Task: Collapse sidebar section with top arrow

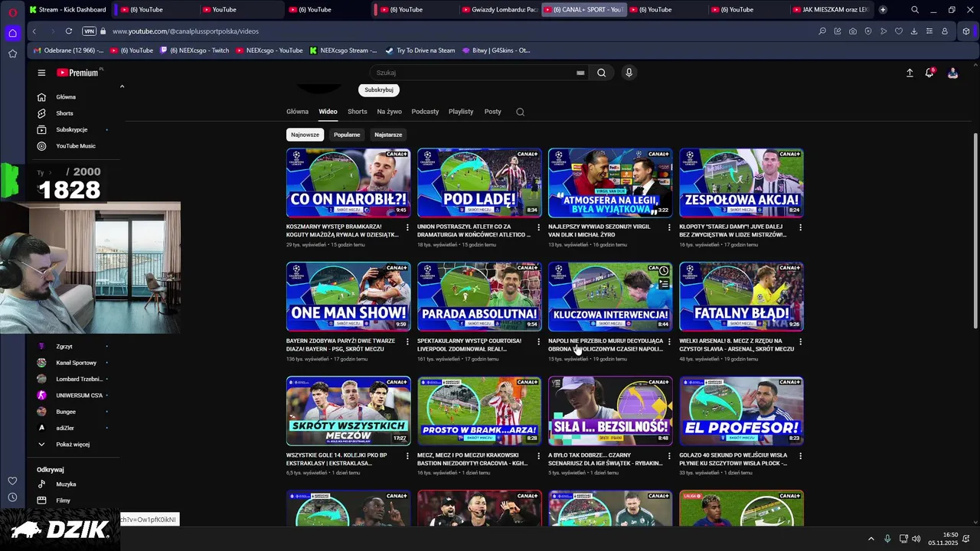Action: pyautogui.click(x=122, y=86)
